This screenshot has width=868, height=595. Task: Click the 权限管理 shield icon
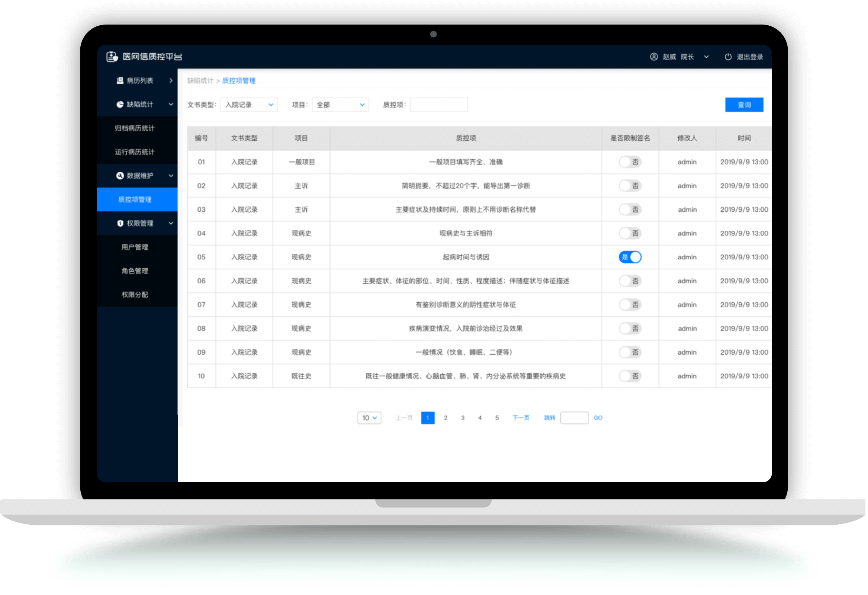coord(120,224)
